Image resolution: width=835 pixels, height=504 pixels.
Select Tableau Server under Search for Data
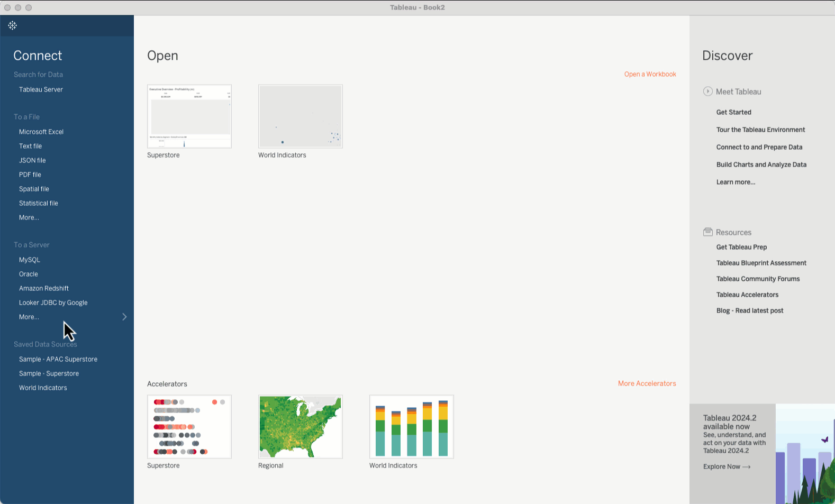tap(41, 89)
